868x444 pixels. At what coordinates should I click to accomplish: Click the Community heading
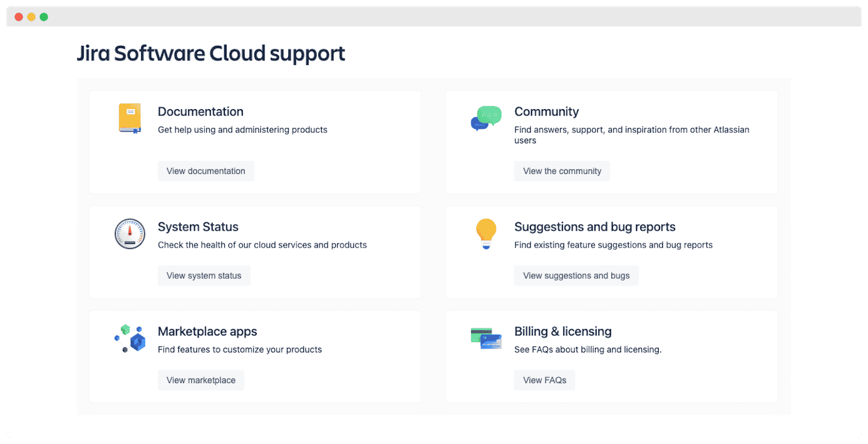547,111
